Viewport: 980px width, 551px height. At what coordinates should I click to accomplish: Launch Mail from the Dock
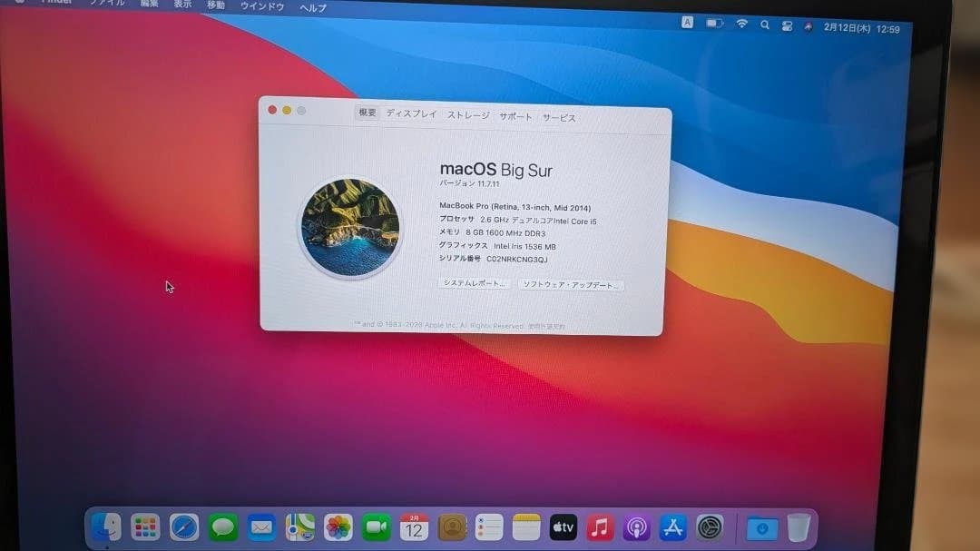(x=263, y=527)
